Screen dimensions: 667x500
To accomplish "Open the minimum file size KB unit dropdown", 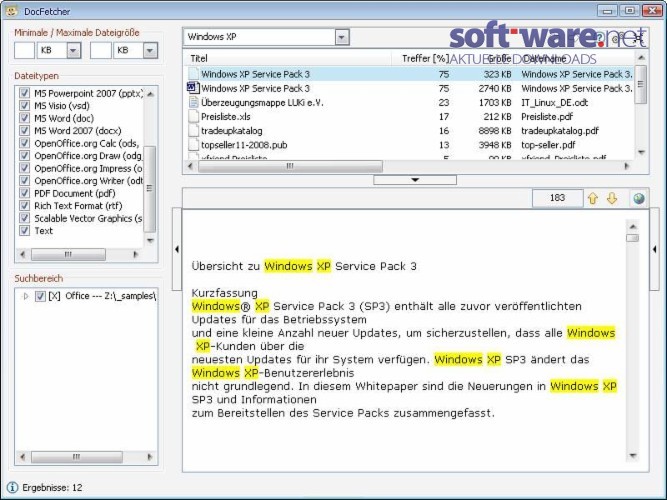I will pyautogui.click(x=73, y=50).
